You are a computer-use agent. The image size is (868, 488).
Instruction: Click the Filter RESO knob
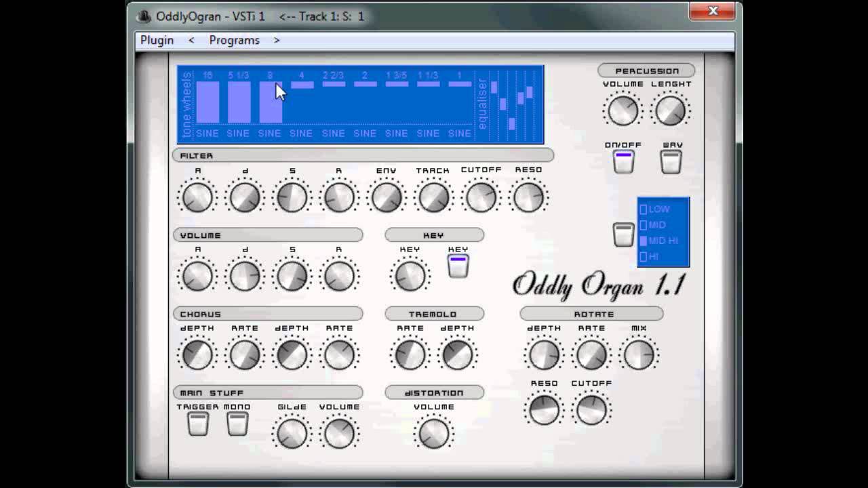point(528,197)
